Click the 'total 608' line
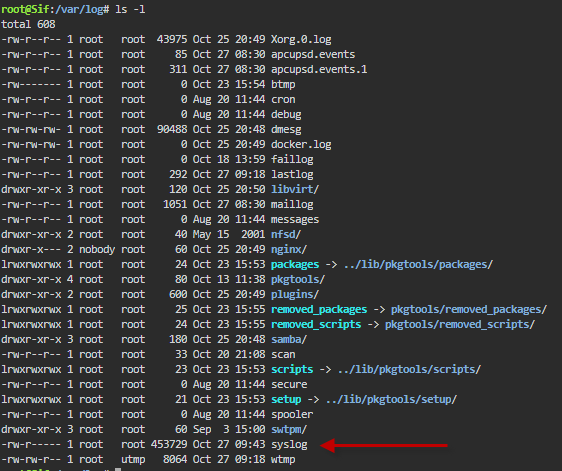The image size is (562, 471). tap(28, 24)
